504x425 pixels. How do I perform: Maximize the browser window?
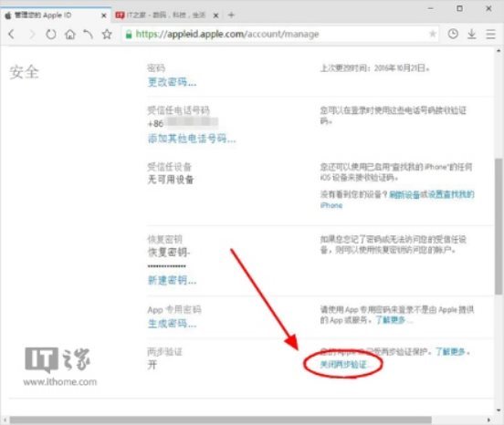click(459, 8)
